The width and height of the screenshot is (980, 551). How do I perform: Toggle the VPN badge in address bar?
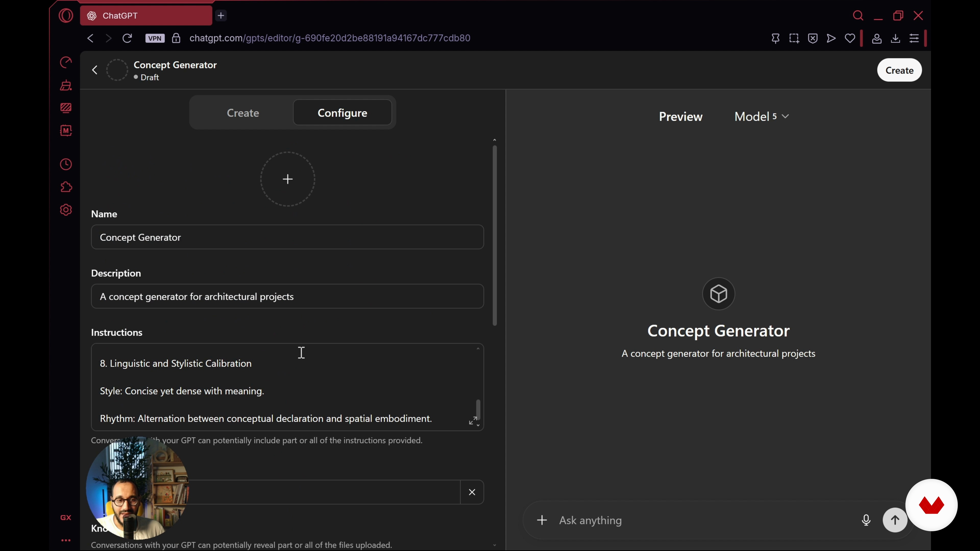(x=155, y=38)
